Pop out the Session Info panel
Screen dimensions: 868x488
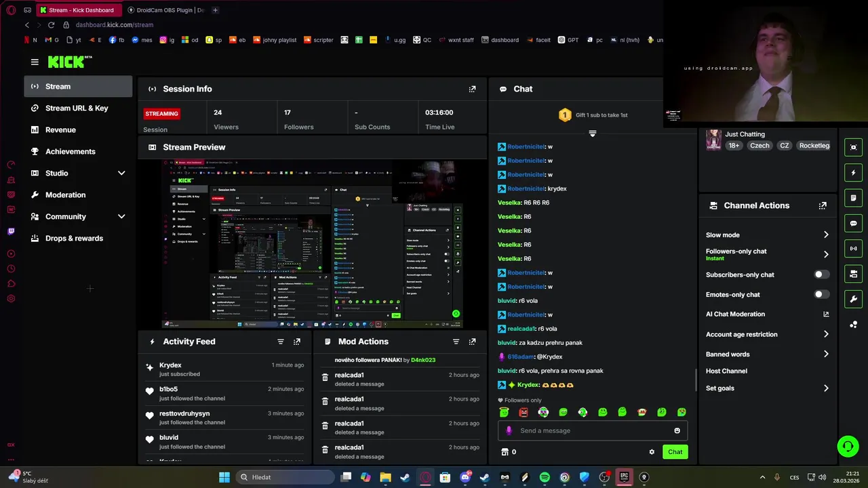(x=473, y=89)
